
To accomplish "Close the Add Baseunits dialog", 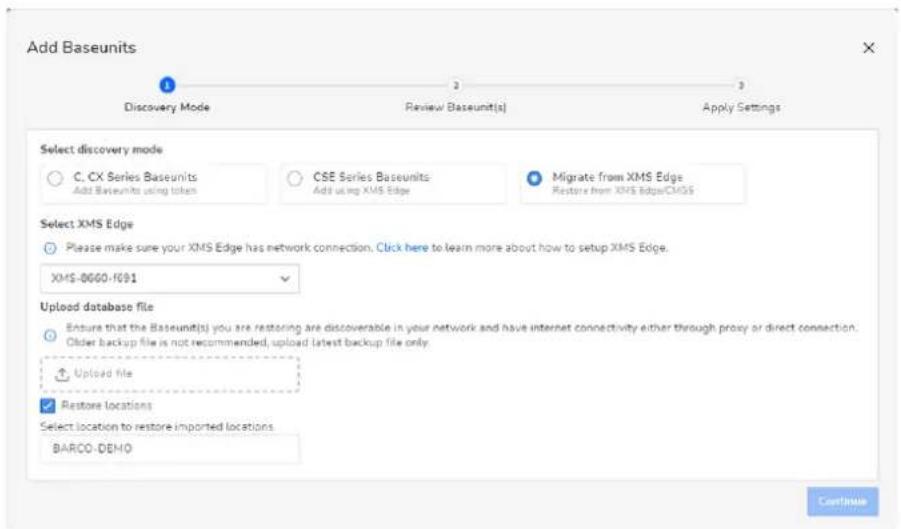I will tap(868, 48).
